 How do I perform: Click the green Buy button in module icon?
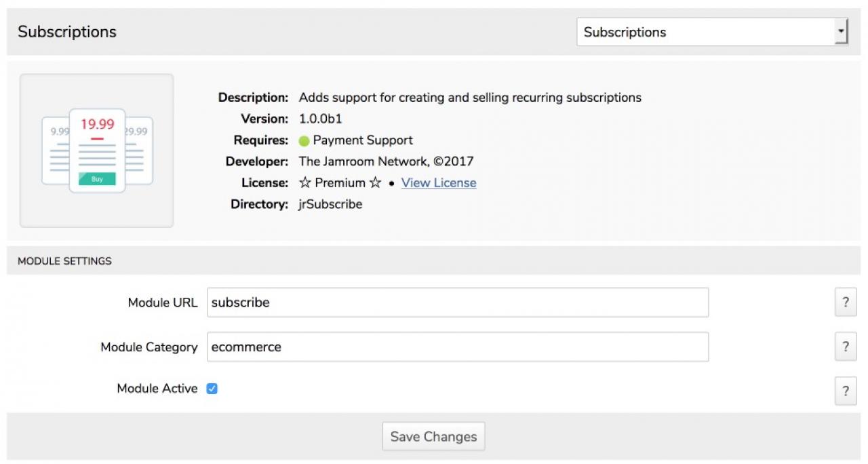click(97, 179)
